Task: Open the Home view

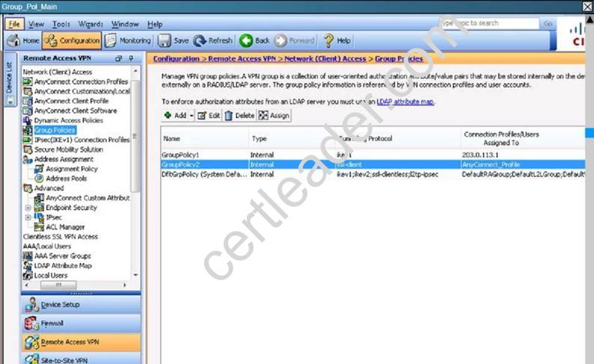Action: [x=23, y=40]
